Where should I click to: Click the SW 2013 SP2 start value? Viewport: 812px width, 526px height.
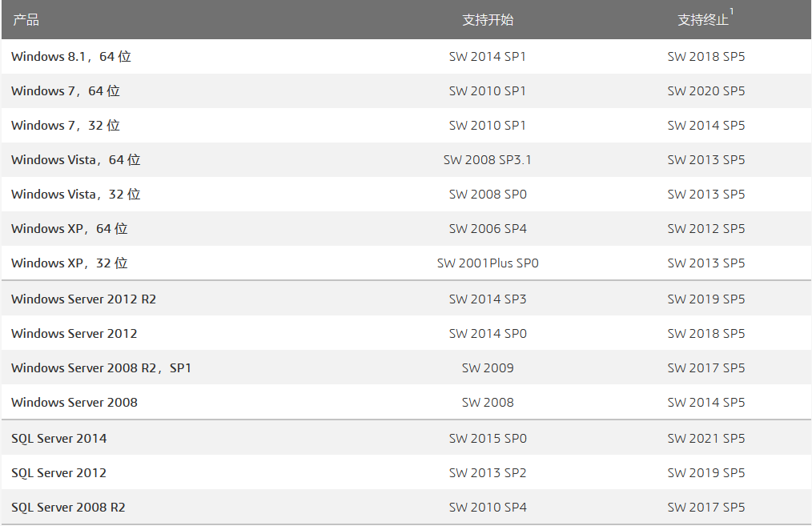click(488, 473)
